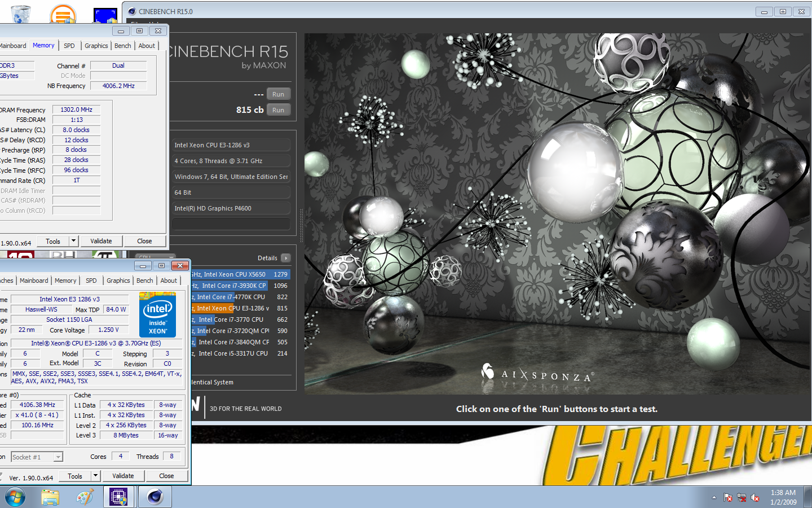This screenshot has height=508, width=812.
Task: Select ranking row Intel Core i7-3930K 1096
Action: click(x=240, y=286)
